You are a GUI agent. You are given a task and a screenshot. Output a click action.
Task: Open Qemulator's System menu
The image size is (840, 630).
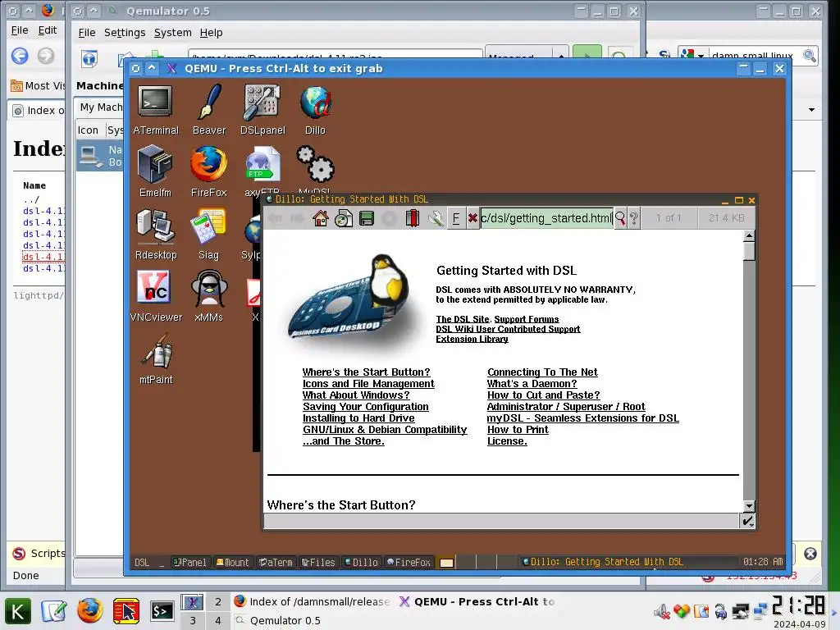[172, 33]
